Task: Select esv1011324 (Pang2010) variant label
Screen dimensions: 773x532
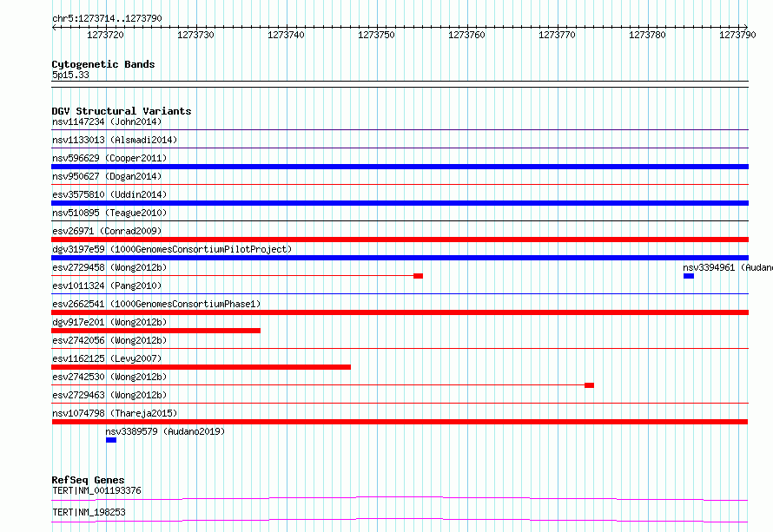Action: point(107,286)
